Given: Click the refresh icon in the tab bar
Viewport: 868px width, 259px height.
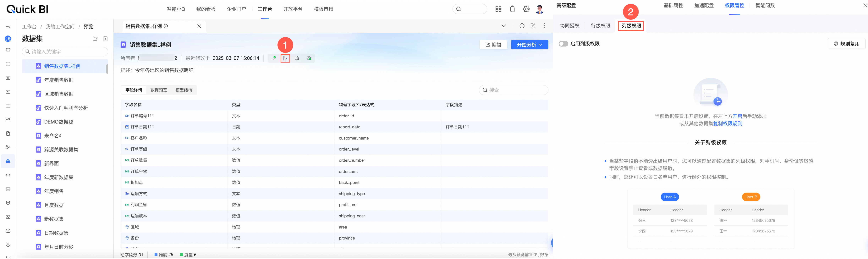Looking at the screenshot, I should [x=522, y=26].
